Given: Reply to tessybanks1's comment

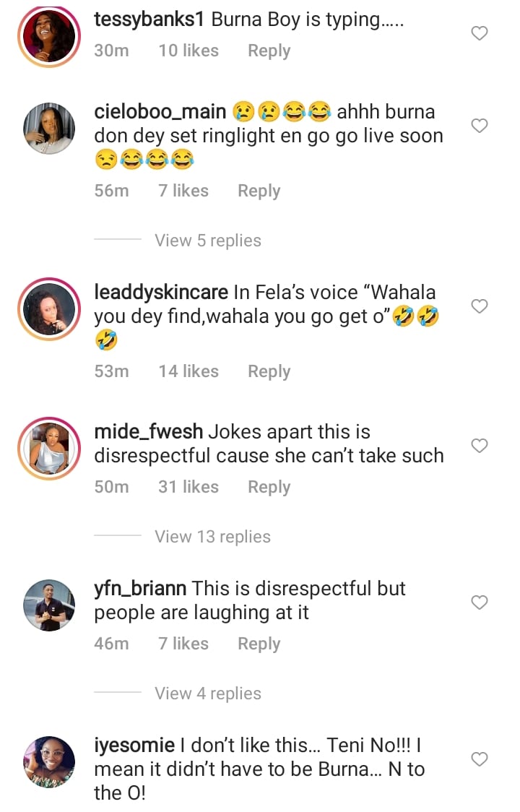Looking at the screenshot, I should (x=269, y=51).
